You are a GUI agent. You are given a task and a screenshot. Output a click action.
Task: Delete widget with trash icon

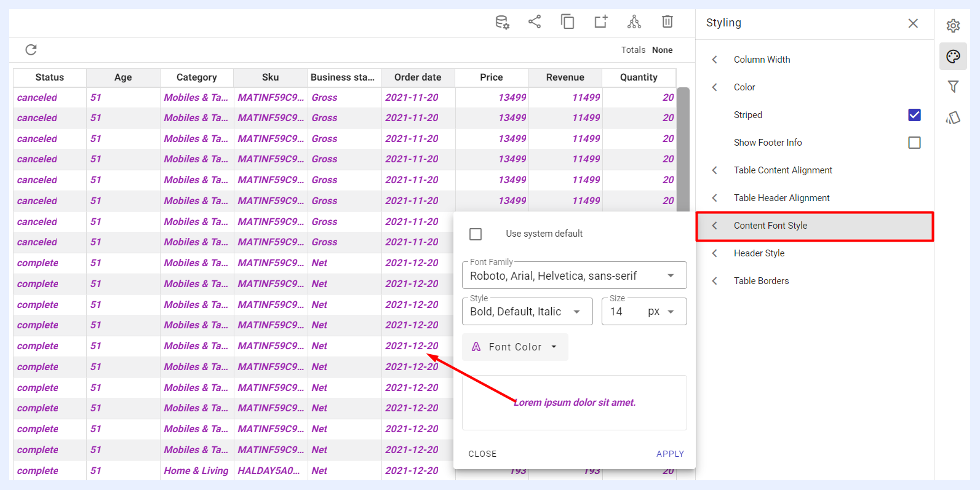pyautogui.click(x=667, y=22)
